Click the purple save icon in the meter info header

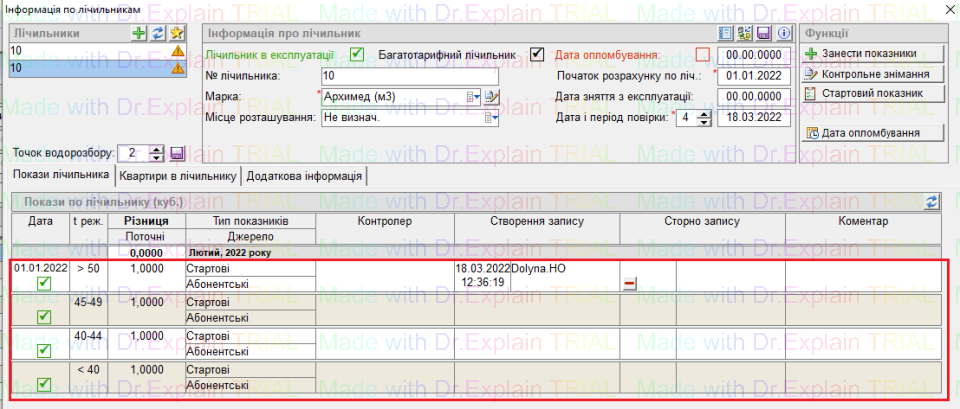762,34
